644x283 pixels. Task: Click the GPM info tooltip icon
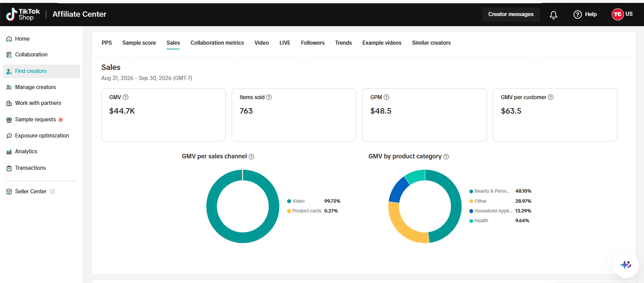click(386, 97)
